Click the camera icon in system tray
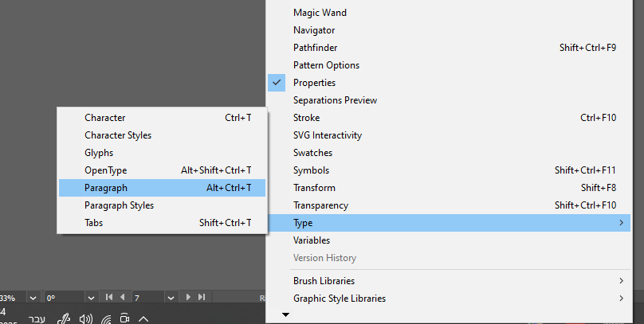The width and height of the screenshot is (644, 324). point(124,318)
